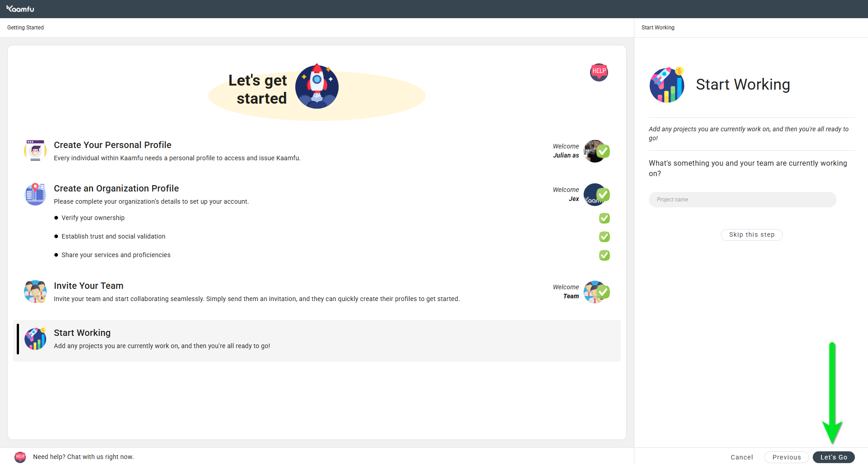Click the Establish trust checkmark
The height and width of the screenshot is (464, 868).
[x=604, y=237]
